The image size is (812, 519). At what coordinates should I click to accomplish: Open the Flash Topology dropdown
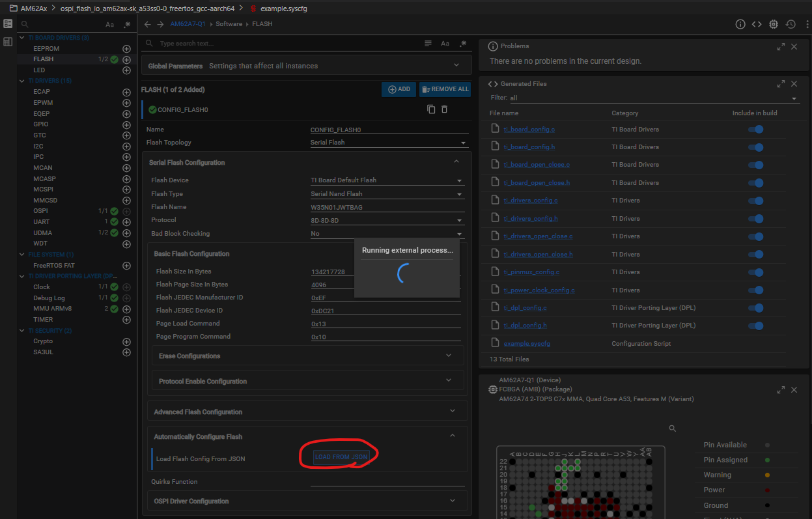389,143
